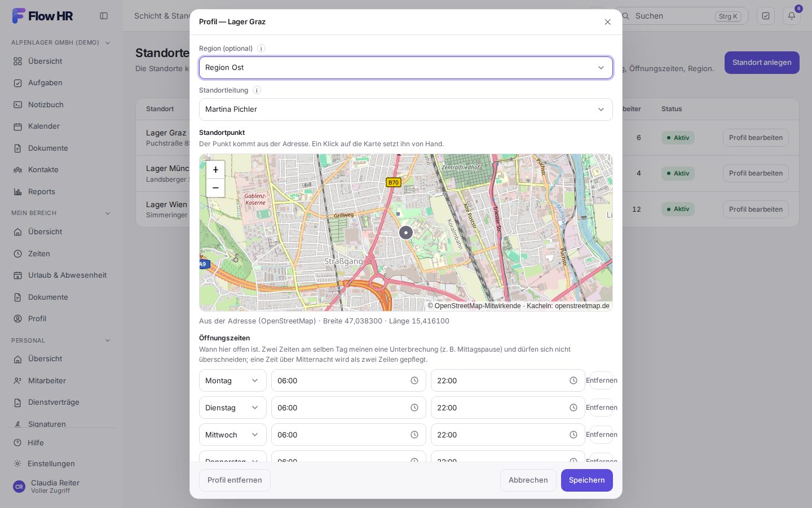Screen dimensions: 812x508
Task: Close the Profil — Lager Graz dialog
Action: click(x=607, y=22)
